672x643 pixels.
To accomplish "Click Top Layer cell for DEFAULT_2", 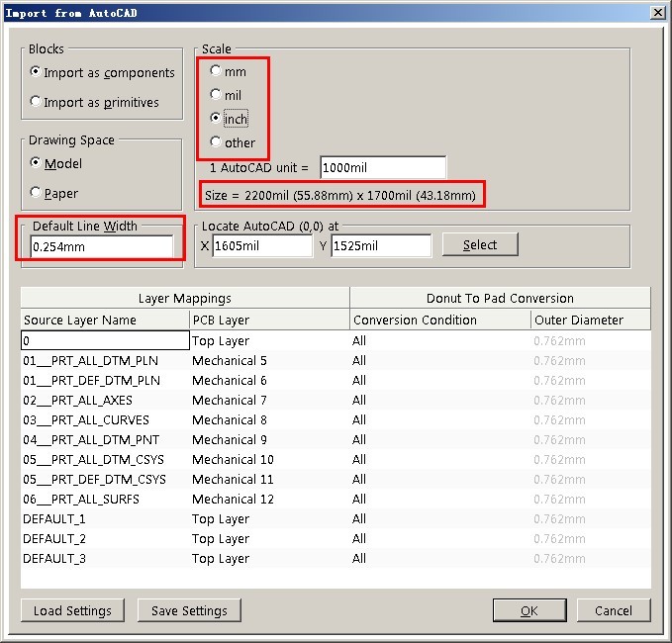I will (269, 538).
